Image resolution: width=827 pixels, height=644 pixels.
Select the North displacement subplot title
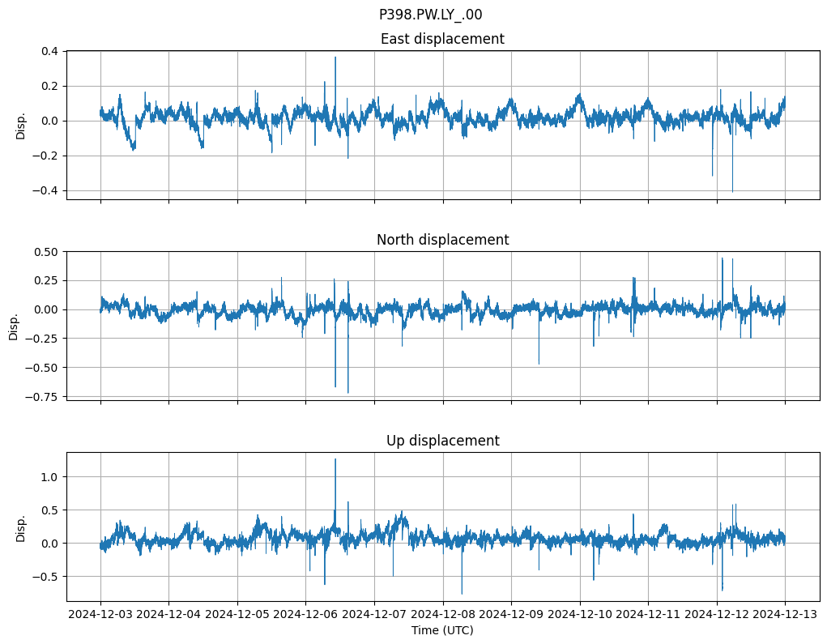point(442,240)
